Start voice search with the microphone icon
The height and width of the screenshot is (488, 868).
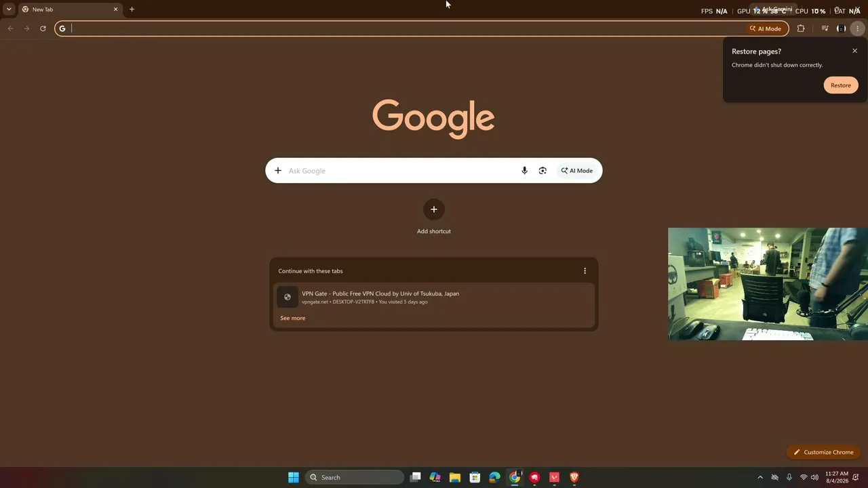pos(524,171)
